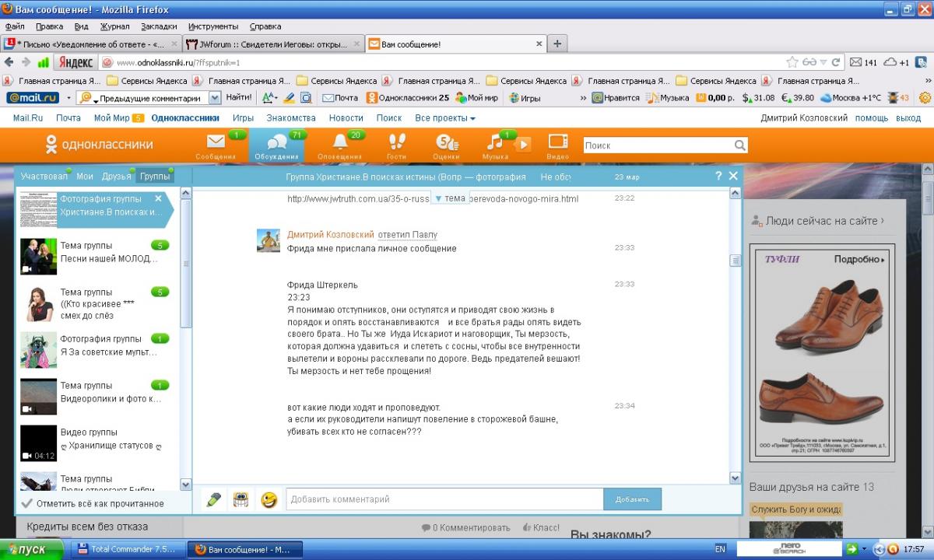The width and height of the screenshot is (934, 560).
Task: Click the pen text-format icon below discussion
Action: 213,499
